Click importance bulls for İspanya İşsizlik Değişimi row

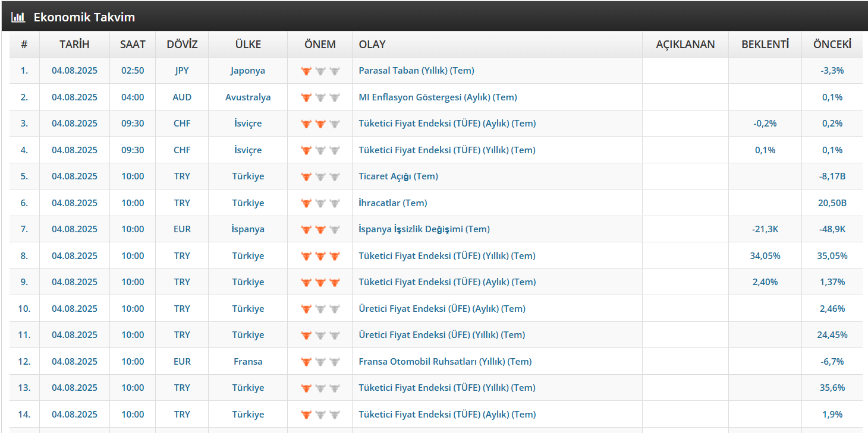pos(320,229)
